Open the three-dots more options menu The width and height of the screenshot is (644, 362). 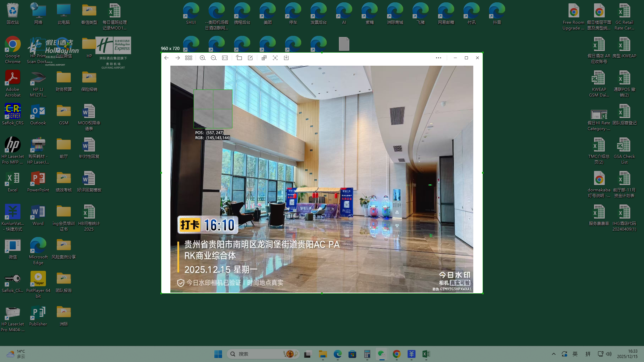[x=438, y=58]
